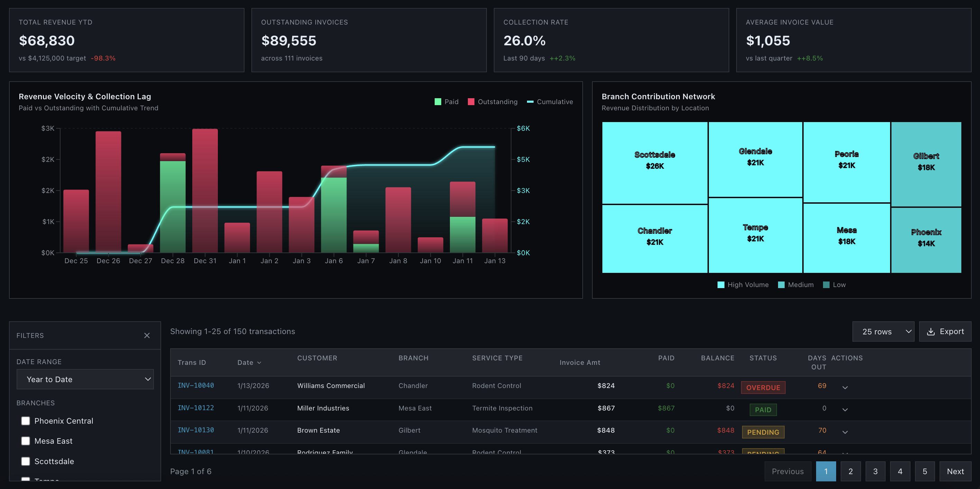Toggle Cumulative legend line marker
The width and height of the screenshot is (980, 489).
[530, 102]
